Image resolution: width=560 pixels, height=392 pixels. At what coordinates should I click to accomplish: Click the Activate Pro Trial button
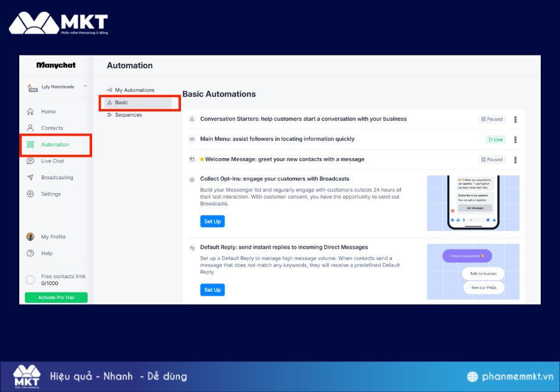pos(56,297)
